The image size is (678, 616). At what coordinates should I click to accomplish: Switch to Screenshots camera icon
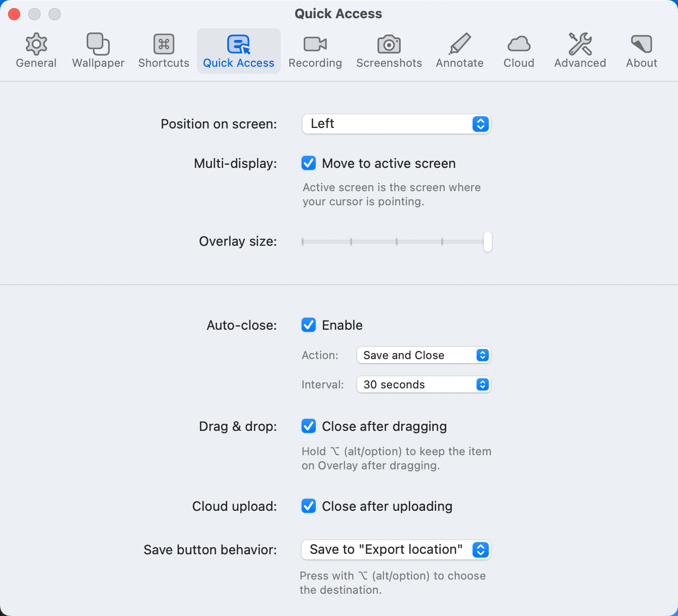pyautogui.click(x=389, y=45)
